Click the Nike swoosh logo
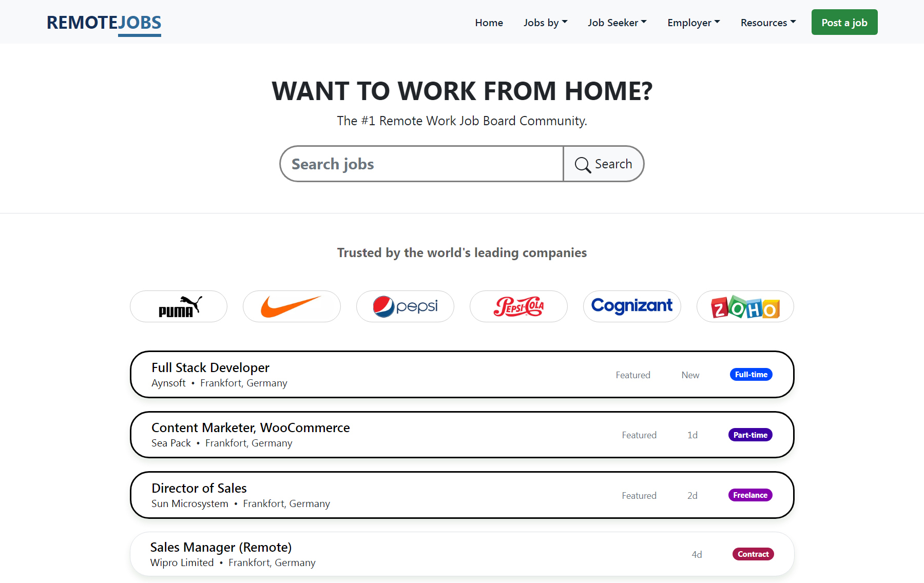The image size is (924, 583). click(x=291, y=306)
